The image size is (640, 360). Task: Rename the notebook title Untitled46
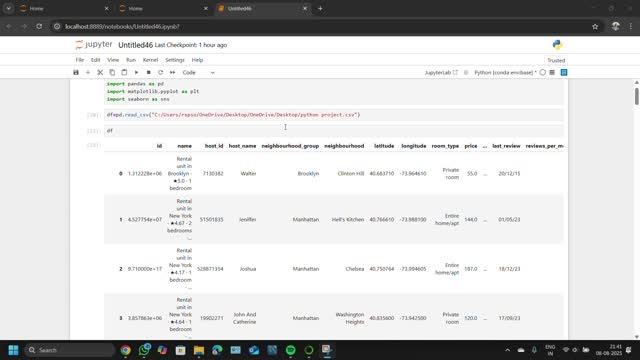click(136, 45)
